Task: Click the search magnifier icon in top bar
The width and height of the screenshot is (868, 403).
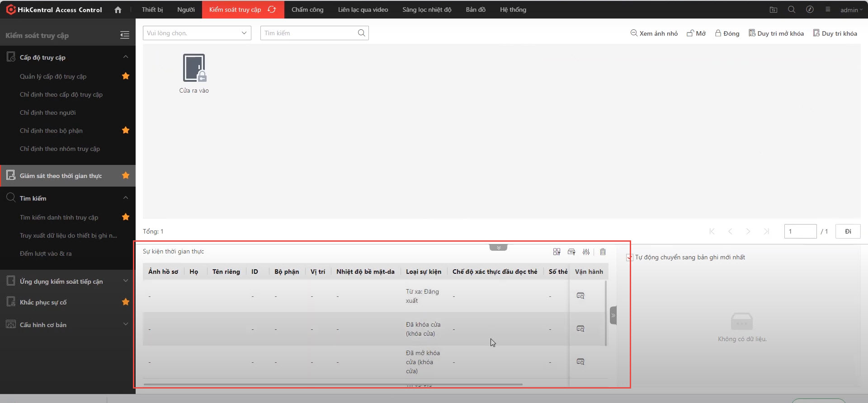Action: click(791, 9)
